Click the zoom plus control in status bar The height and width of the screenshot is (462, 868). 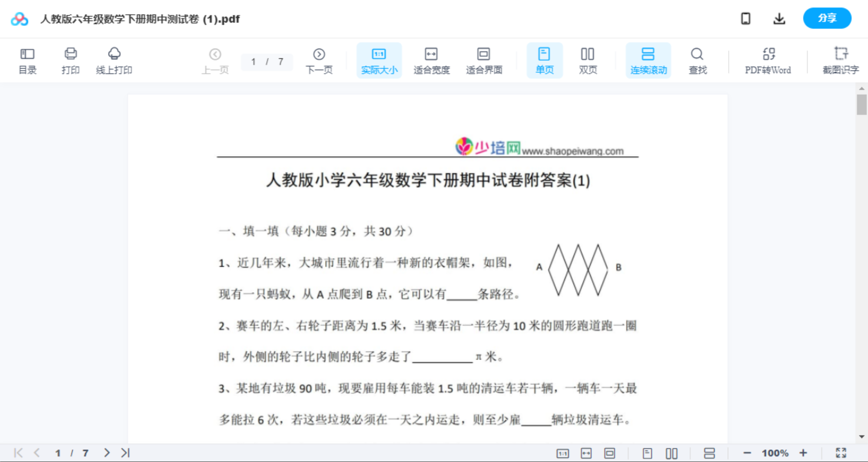[x=804, y=452]
